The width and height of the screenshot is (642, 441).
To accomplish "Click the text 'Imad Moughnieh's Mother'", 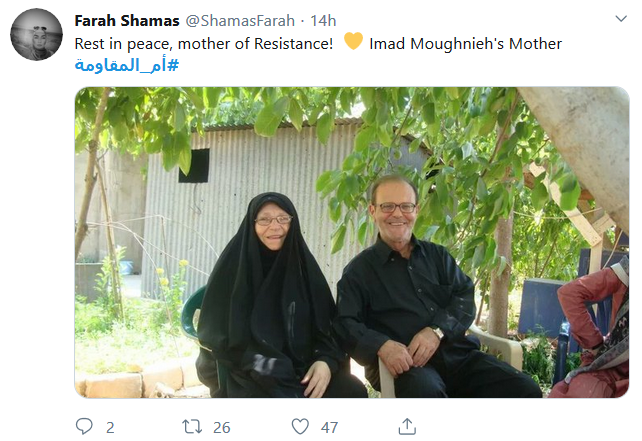I will (466, 44).
